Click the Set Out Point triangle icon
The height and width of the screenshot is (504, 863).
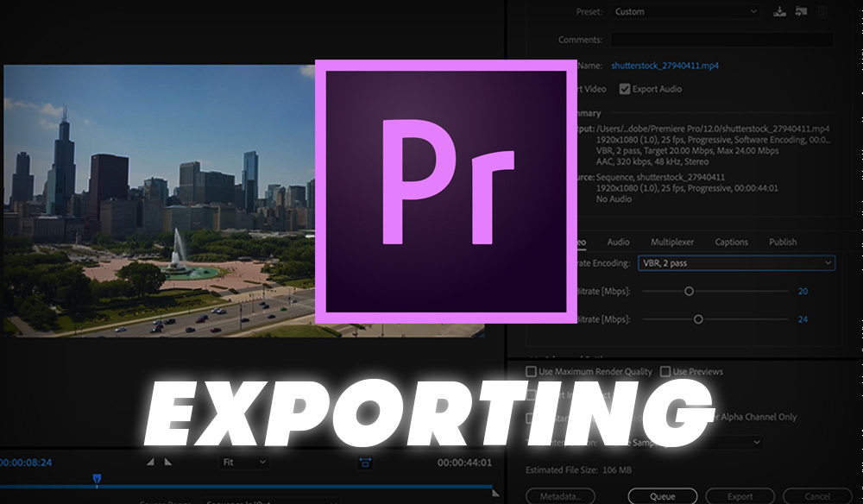tap(168, 463)
